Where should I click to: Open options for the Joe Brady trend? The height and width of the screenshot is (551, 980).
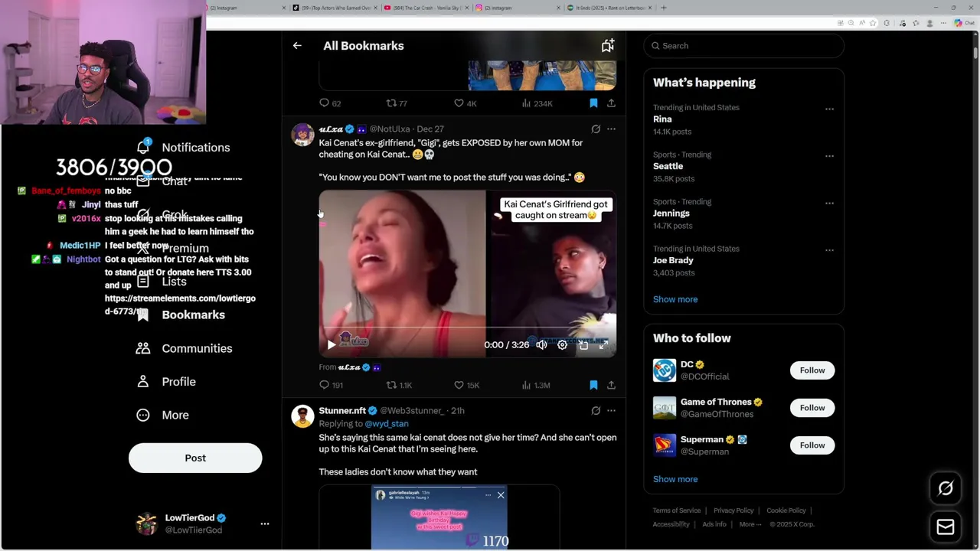[829, 250]
